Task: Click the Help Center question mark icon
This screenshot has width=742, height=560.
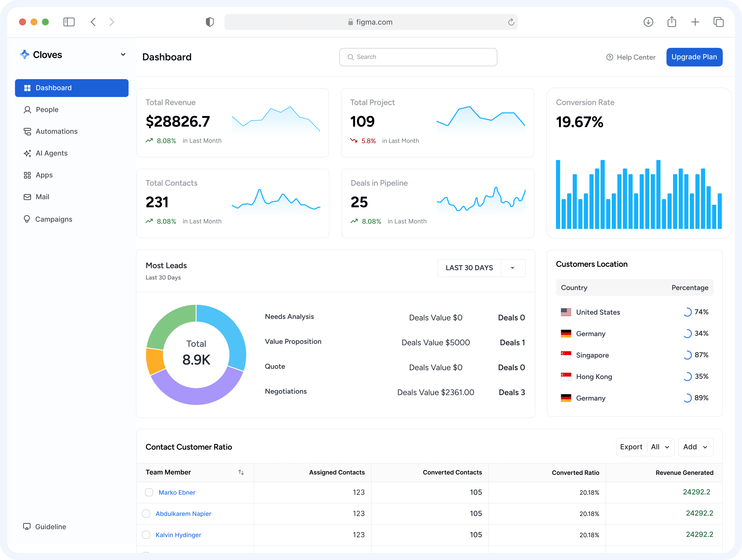Action: coord(610,57)
